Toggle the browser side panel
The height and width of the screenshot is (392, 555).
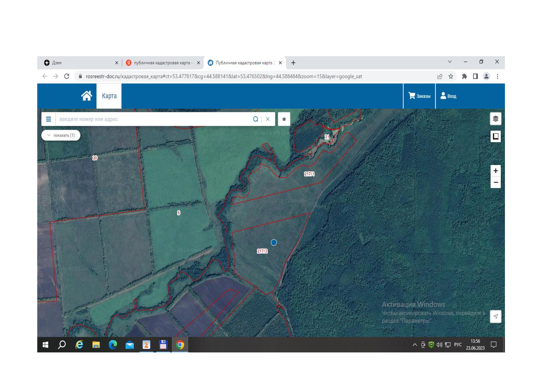(475, 77)
